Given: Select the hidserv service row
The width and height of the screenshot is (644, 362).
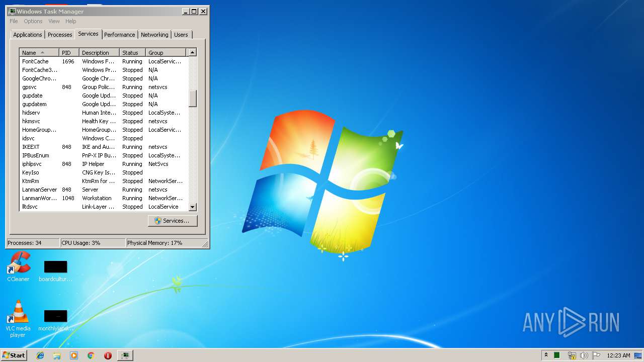Looking at the screenshot, I should pyautogui.click(x=104, y=113).
